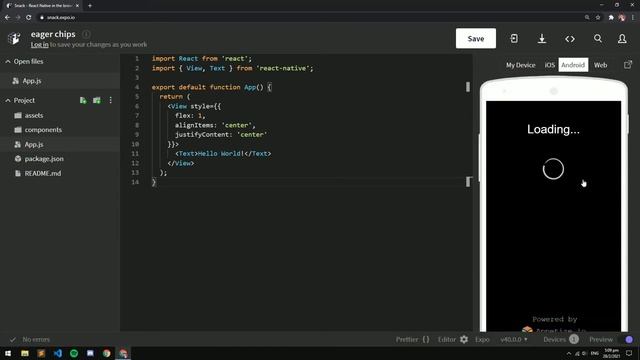Open the Project more options menu
Viewport: 640px width, 360px height.
tap(111, 100)
